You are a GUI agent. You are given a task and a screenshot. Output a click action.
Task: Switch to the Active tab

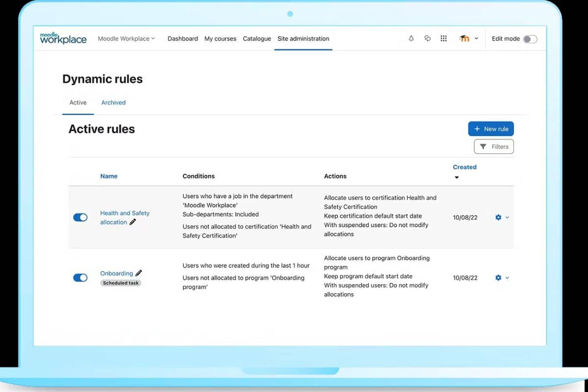pyautogui.click(x=78, y=102)
